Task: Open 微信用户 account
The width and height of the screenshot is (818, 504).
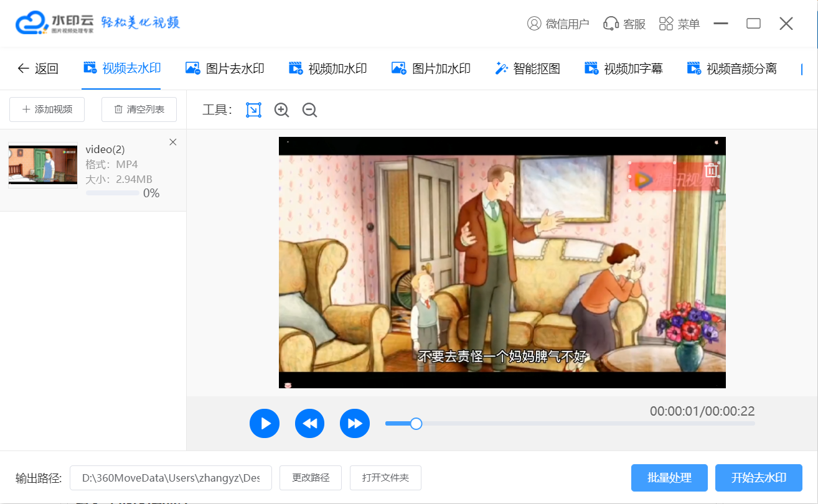Action: click(558, 24)
